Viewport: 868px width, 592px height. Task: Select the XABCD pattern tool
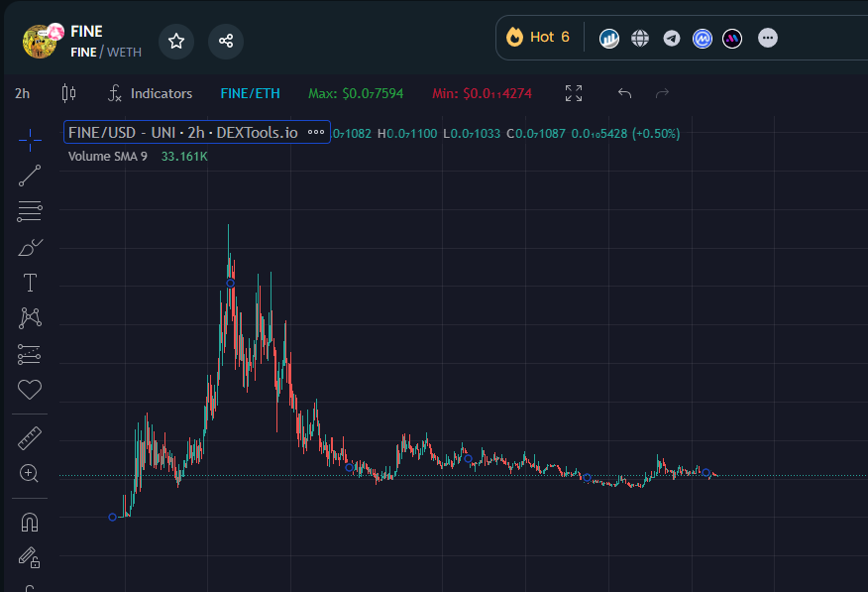(x=30, y=318)
